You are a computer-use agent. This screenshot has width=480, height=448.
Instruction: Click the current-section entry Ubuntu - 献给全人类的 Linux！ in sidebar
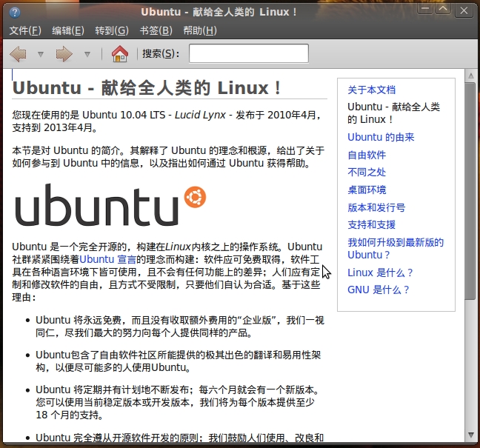coord(393,113)
